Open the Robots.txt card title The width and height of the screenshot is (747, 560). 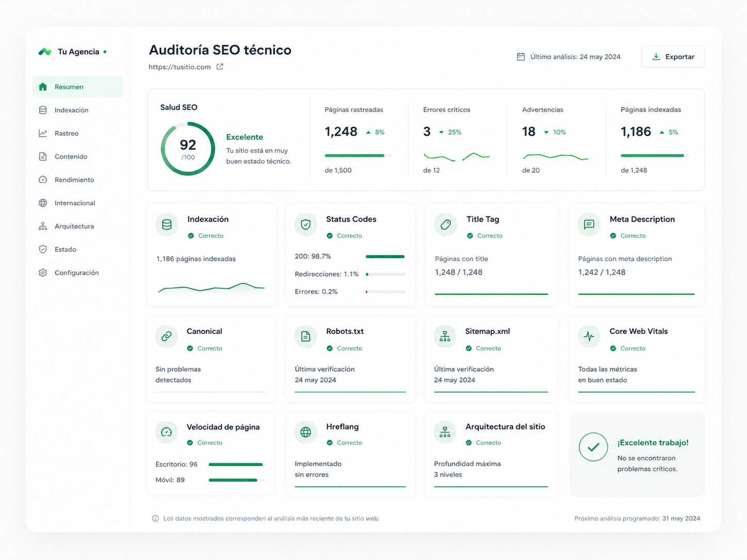pyautogui.click(x=345, y=331)
